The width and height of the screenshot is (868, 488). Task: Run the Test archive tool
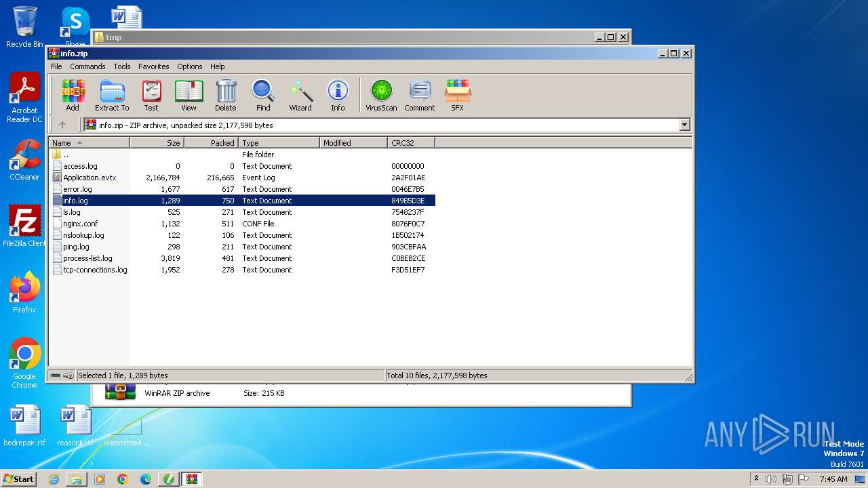151,96
